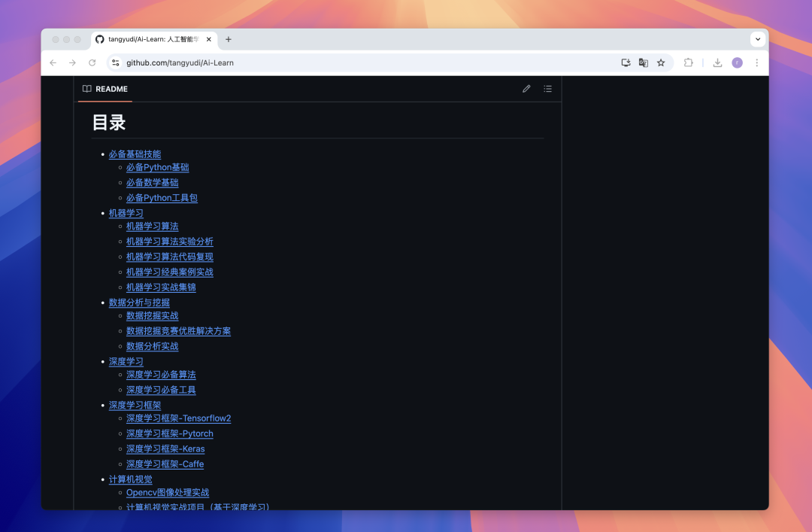Edit README with the pencil icon
This screenshot has height=532, width=812.
pos(526,89)
